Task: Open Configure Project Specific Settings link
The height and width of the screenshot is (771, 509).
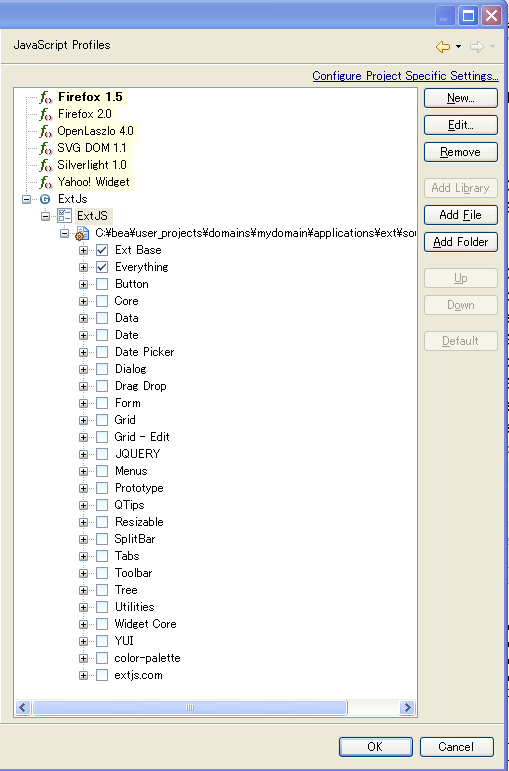Action: (x=405, y=76)
